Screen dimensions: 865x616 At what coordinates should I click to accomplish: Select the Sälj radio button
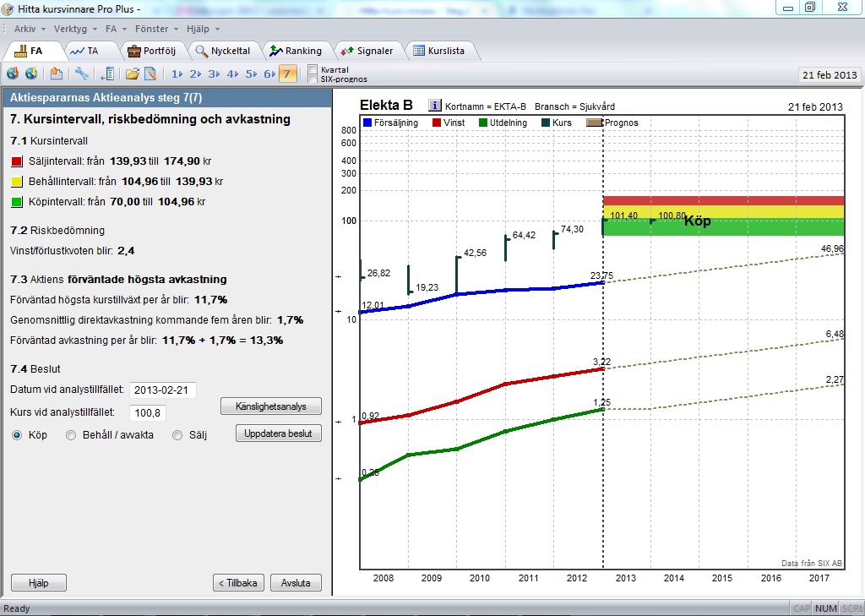point(177,435)
